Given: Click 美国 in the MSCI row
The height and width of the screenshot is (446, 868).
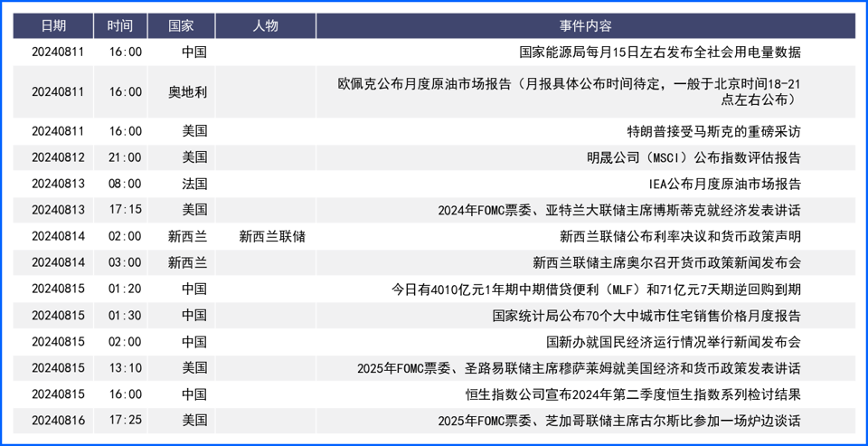Looking at the screenshot, I should click(x=194, y=158).
